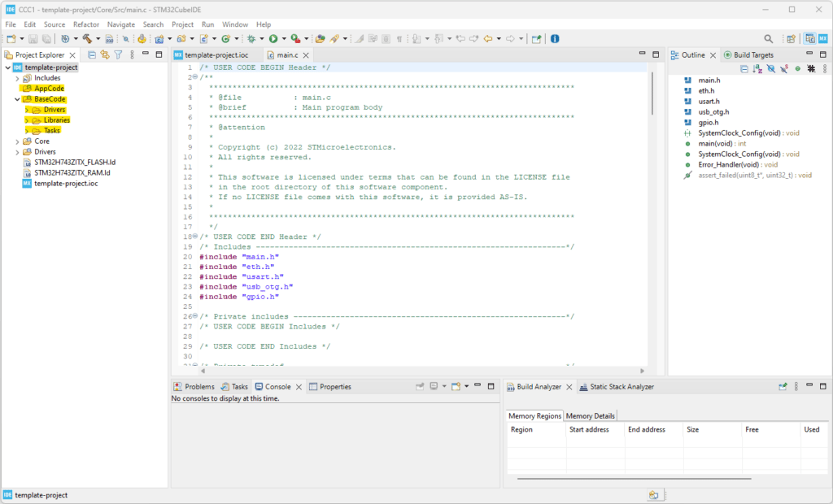The height and width of the screenshot is (504, 833).
Task: Switch to the Problems tab
Action: point(194,387)
